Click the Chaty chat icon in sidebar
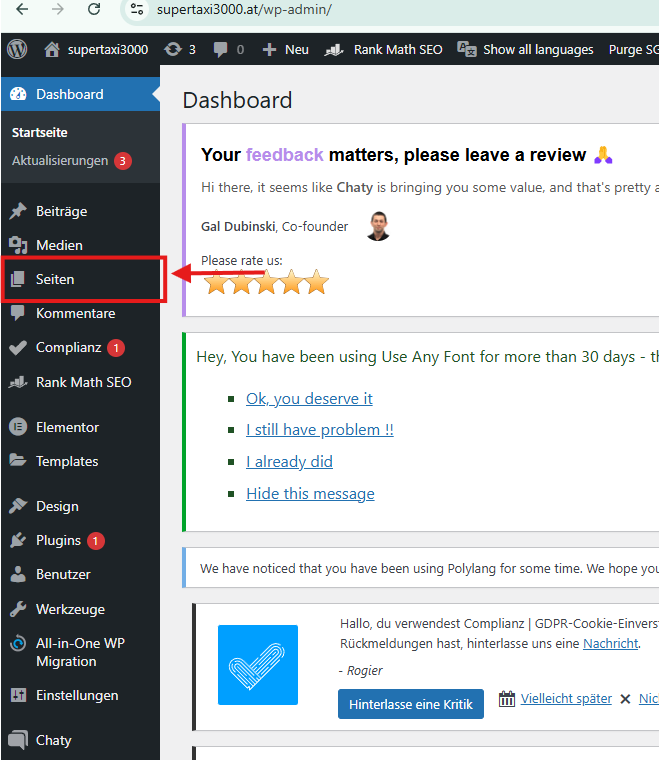This screenshot has width=659, height=760. (18, 740)
